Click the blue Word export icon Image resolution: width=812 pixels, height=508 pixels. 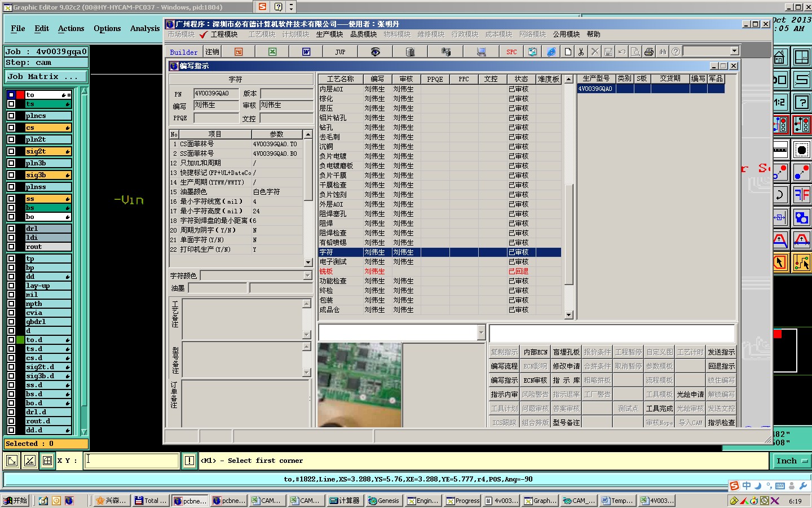click(x=306, y=51)
